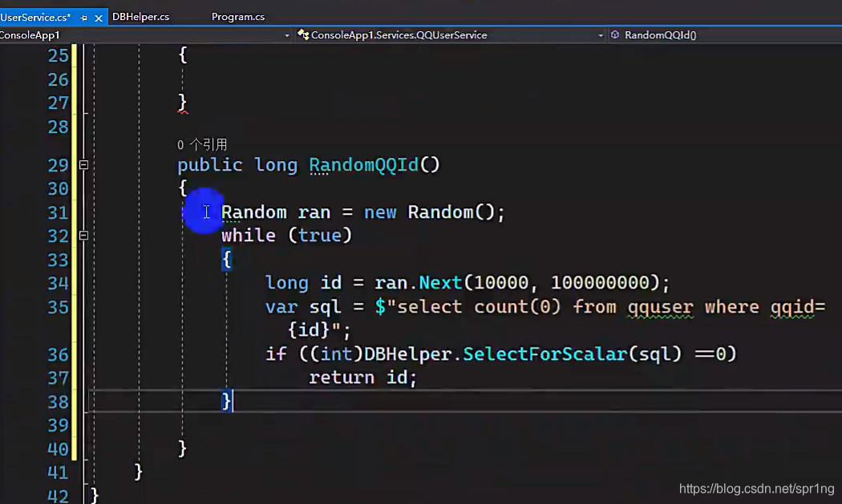Switch to the Program.cs tab
842x504 pixels.
pos(238,17)
